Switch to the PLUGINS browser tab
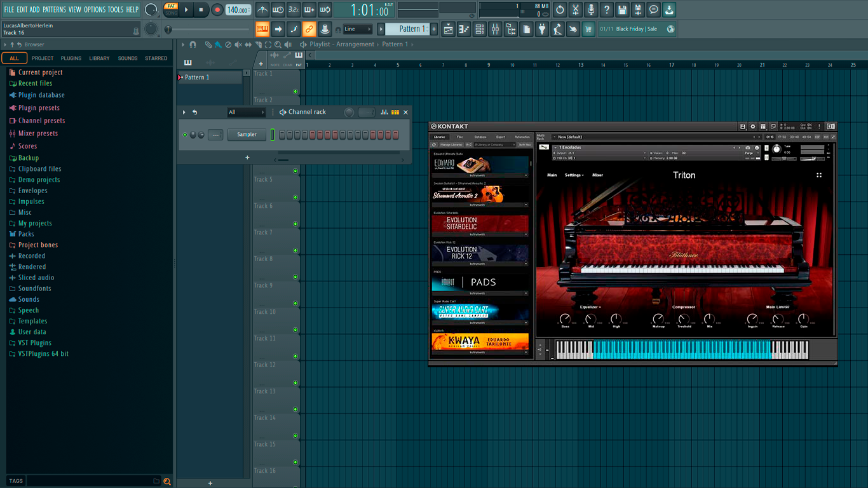 (x=71, y=58)
